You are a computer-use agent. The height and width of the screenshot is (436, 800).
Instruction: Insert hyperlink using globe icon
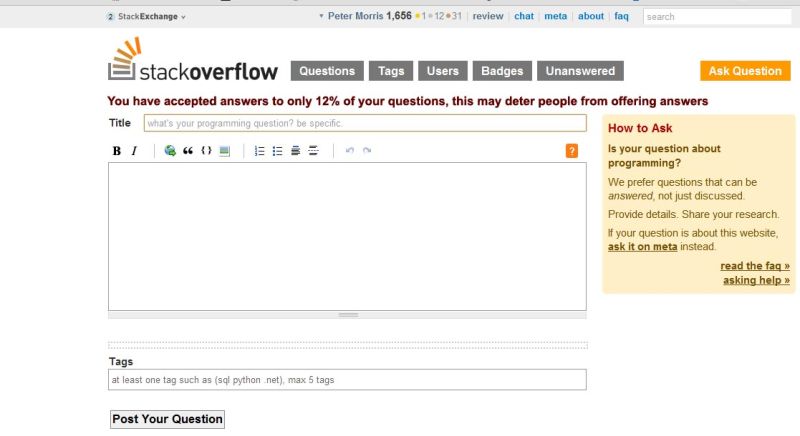[x=170, y=150]
